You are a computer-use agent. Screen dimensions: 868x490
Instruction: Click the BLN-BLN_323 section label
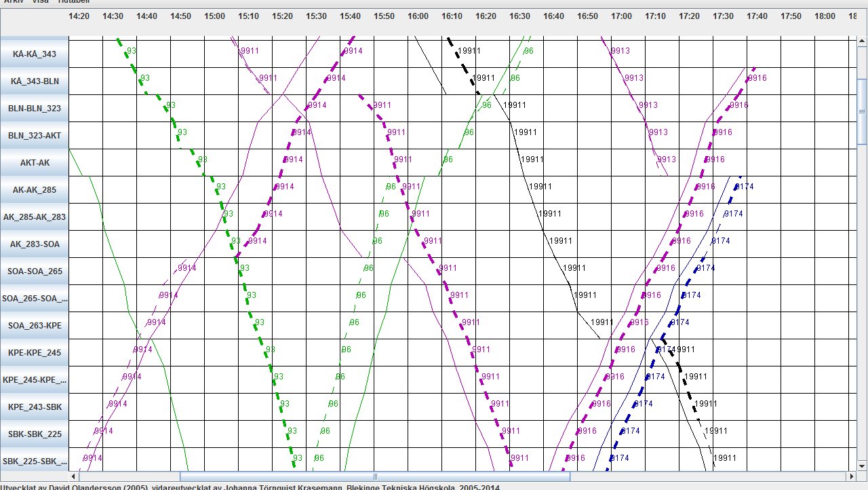(x=35, y=108)
